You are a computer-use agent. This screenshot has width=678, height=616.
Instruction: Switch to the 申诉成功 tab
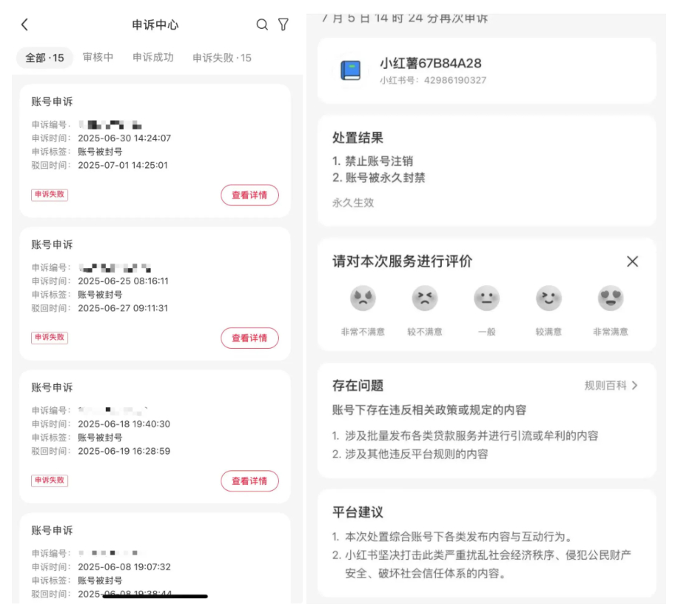[153, 58]
